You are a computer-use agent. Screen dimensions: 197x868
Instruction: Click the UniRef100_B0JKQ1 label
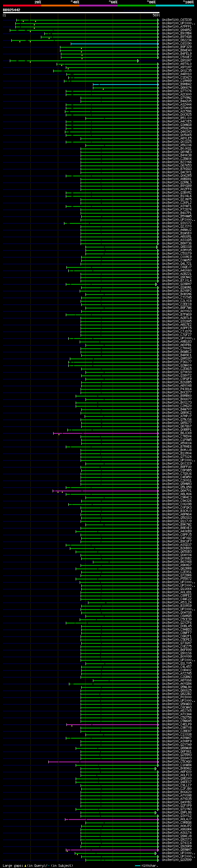[177, 149]
